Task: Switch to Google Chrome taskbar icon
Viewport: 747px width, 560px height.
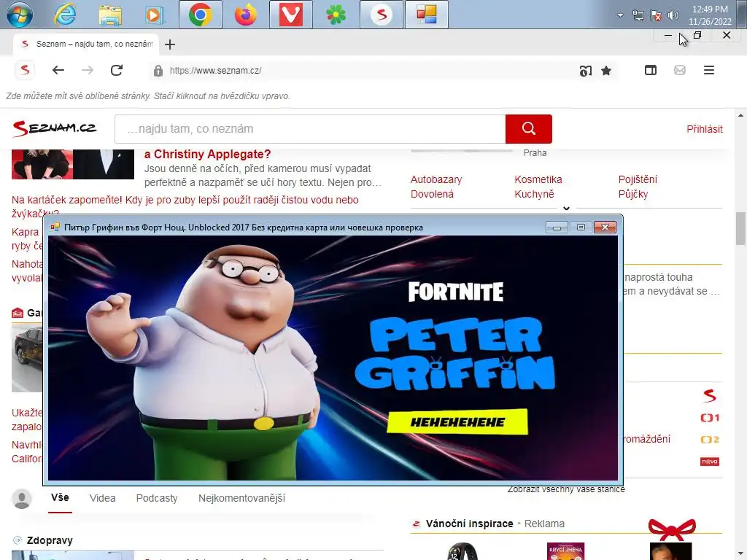Action: (200, 15)
